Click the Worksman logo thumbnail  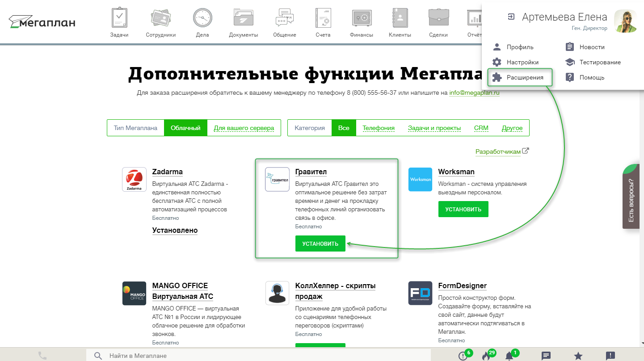tap(420, 180)
